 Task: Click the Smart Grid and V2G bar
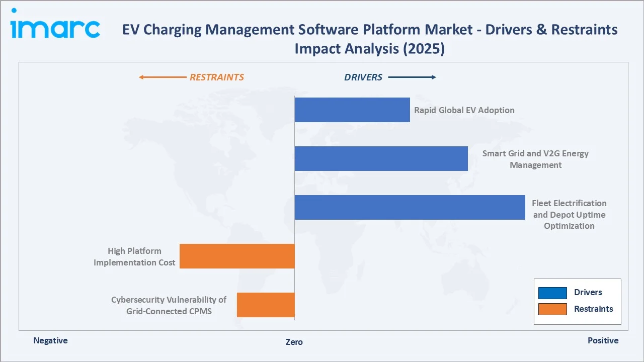click(381, 158)
